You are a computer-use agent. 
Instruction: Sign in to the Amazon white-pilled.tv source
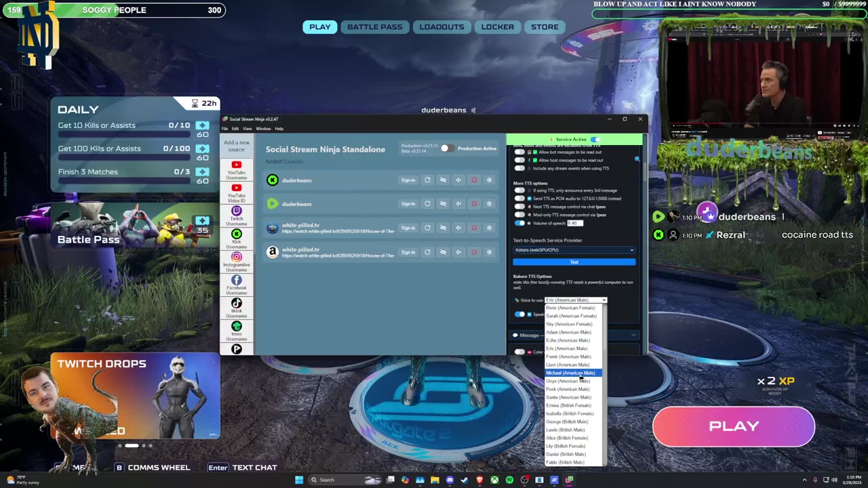click(x=408, y=252)
